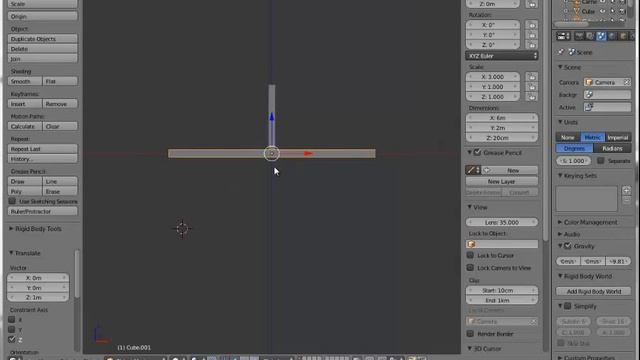Enable the Simplify checkbox

(568, 306)
